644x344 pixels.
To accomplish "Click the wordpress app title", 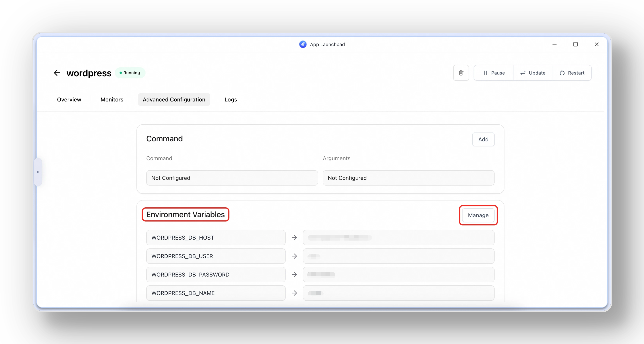I will point(89,73).
